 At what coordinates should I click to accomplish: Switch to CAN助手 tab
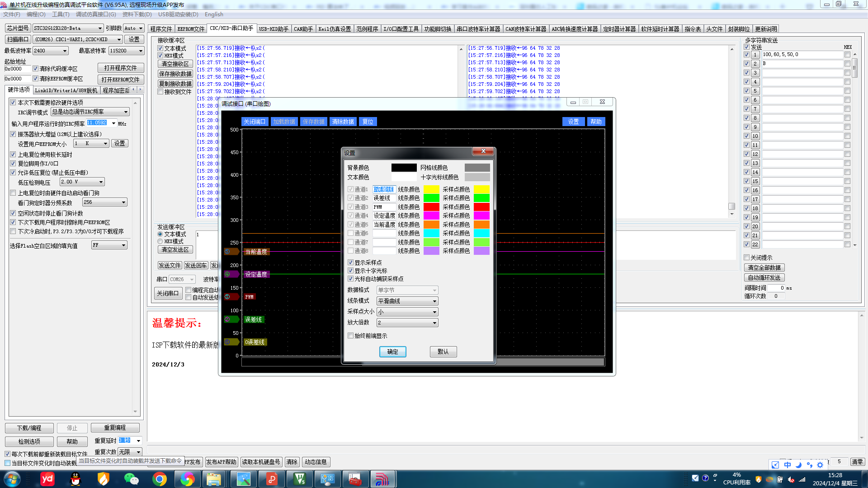coord(303,29)
